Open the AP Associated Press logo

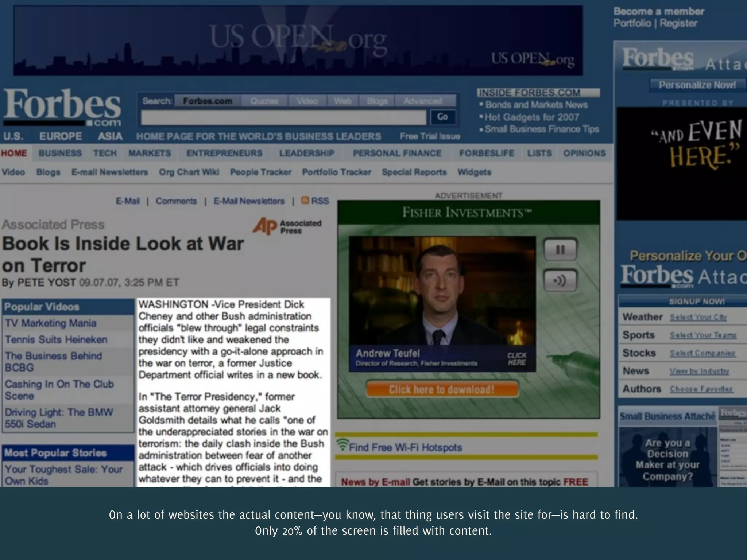click(x=287, y=226)
